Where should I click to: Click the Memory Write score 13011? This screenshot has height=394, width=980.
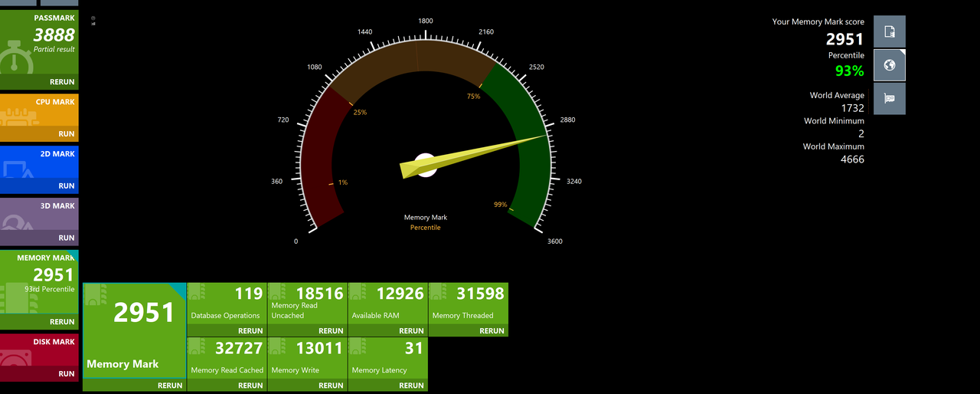(320, 348)
